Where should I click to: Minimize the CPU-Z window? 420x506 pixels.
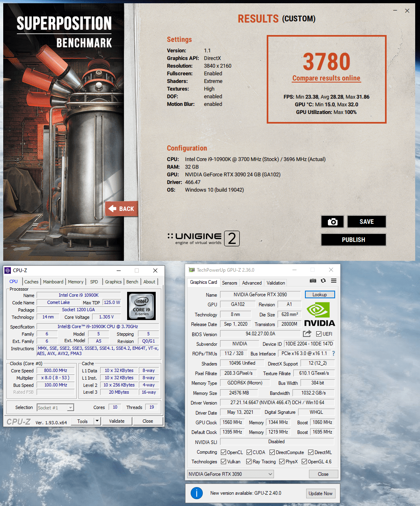119,271
